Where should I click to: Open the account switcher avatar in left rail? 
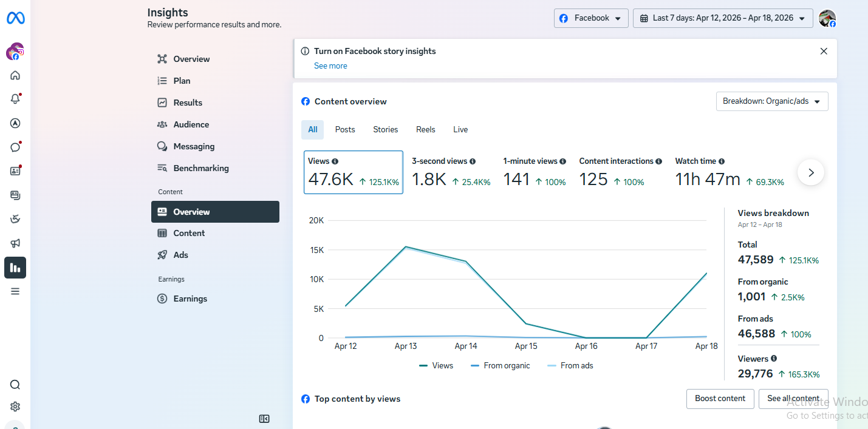(15, 52)
